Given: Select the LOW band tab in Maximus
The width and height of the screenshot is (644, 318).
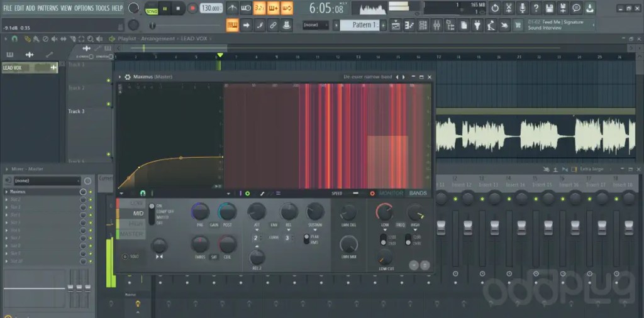Looking at the screenshot, I should [x=131, y=203].
